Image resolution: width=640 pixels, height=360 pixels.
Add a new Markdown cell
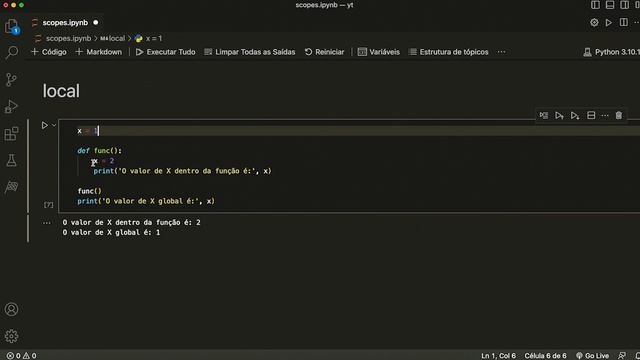tap(99, 52)
